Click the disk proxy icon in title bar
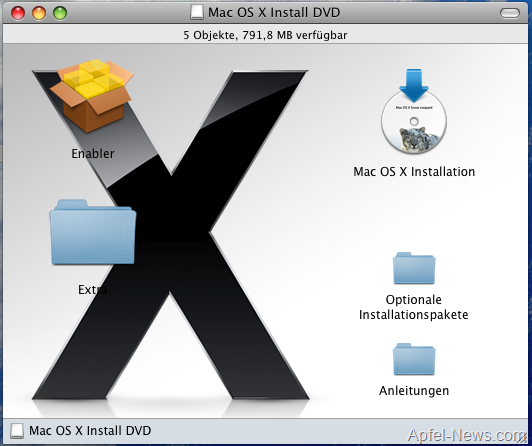The image size is (532, 446). click(196, 13)
